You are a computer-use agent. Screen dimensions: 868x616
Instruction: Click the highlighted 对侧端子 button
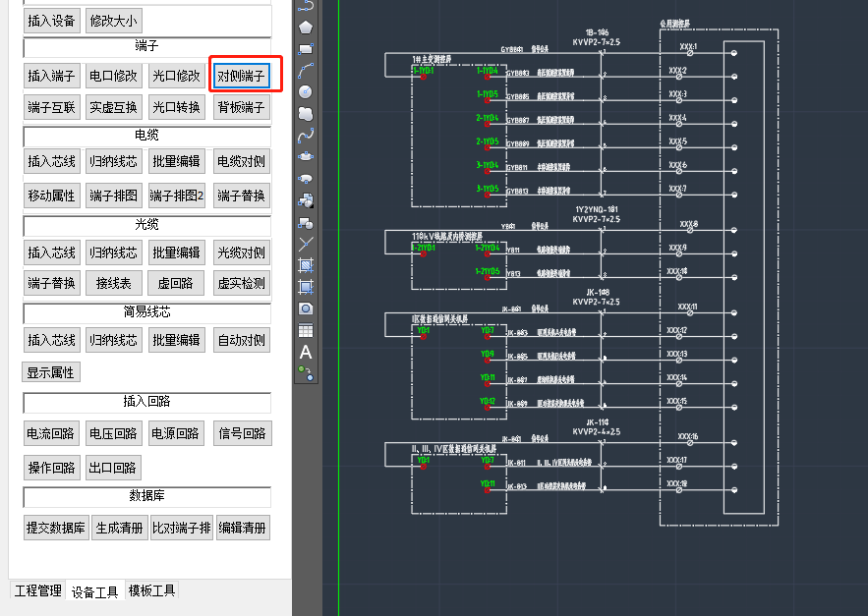tap(241, 76)
